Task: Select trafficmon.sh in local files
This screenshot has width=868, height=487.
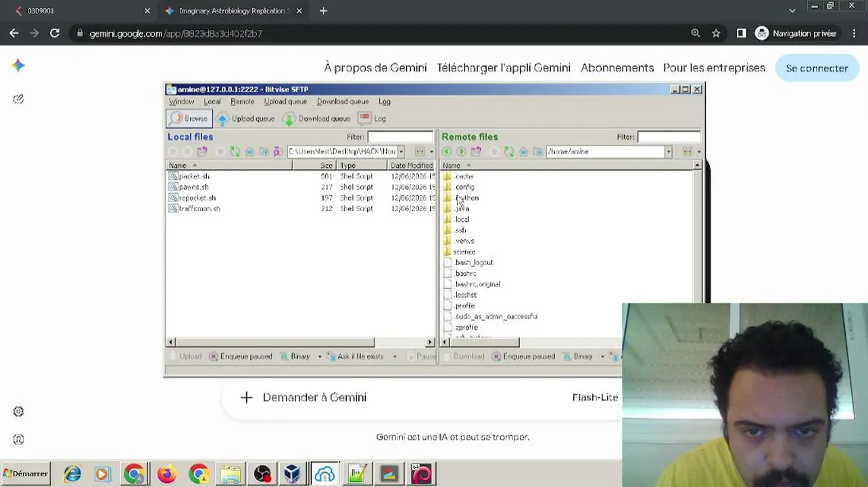Action: point(195,208)
